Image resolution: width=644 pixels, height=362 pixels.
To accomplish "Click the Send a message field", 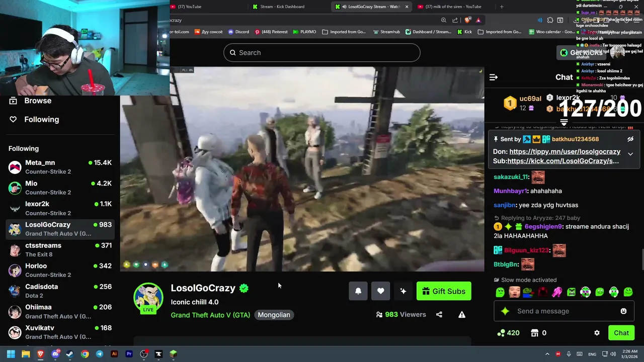I will [563, 311].
